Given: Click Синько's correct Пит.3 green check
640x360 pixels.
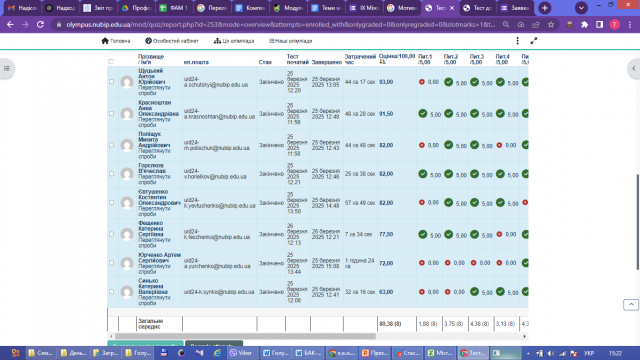Looking at the screenshot, I should point(474,291).
